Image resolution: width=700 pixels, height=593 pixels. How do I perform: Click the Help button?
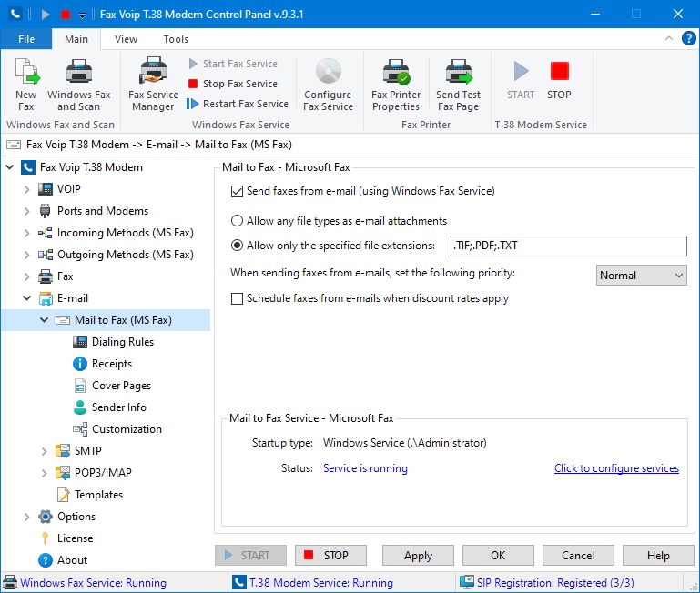pyautogui.click(x=658, y=556)
